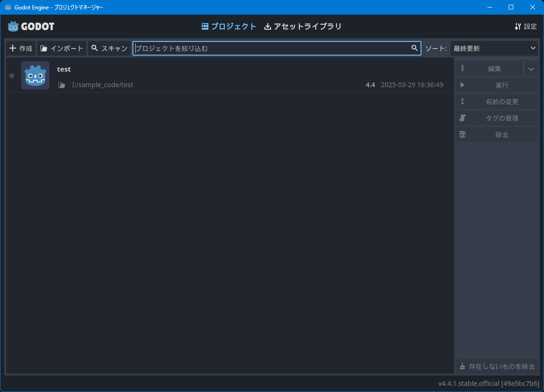Image resolution: width=544 pixels, height=392 pixels.
Task: Click the 除去 remove button
Action: (497, 135)
